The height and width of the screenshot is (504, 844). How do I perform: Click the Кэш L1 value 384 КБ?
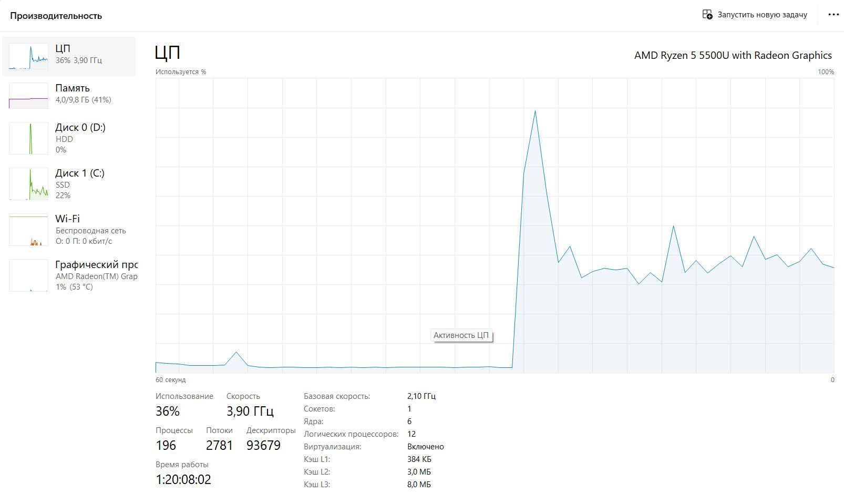pos(419,459)
